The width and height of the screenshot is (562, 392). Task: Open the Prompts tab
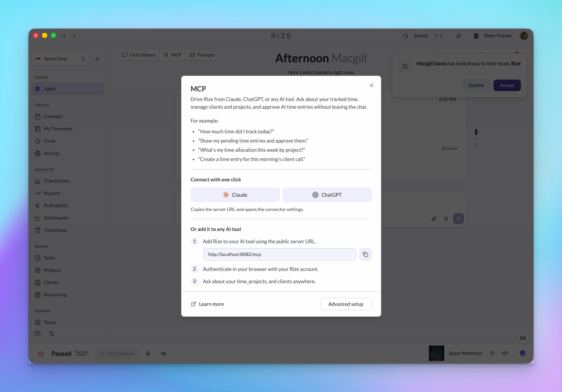(202, 55)
